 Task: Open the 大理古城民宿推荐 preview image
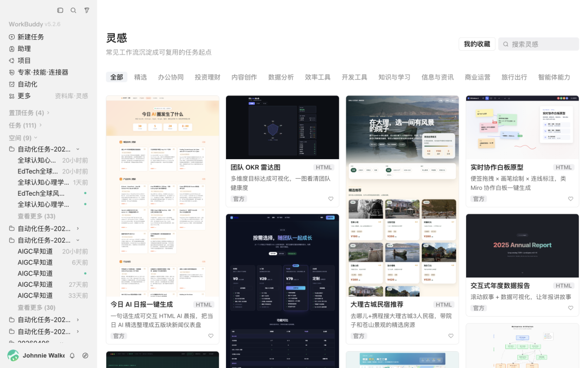[x=402, y=196]
